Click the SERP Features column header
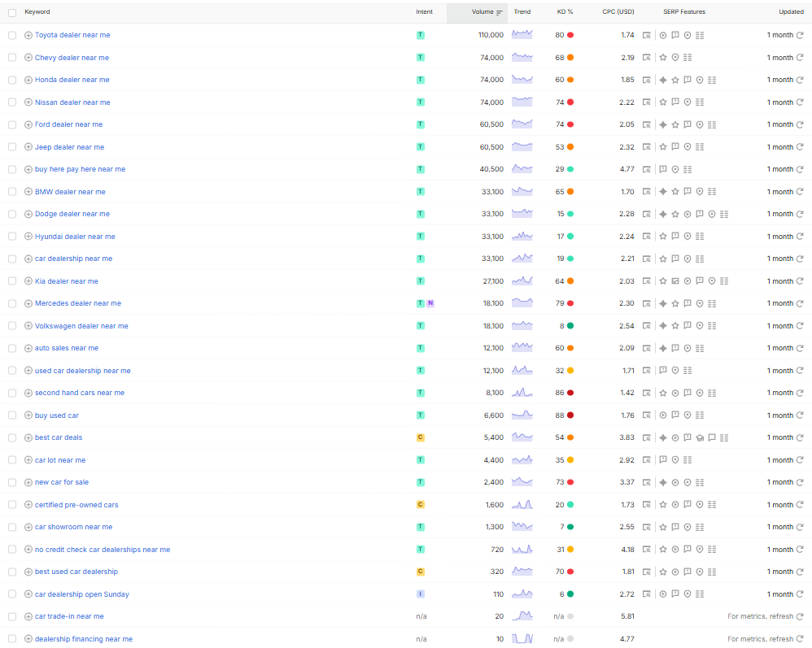Viewport: 812px width, 648px height. point(684,12)
